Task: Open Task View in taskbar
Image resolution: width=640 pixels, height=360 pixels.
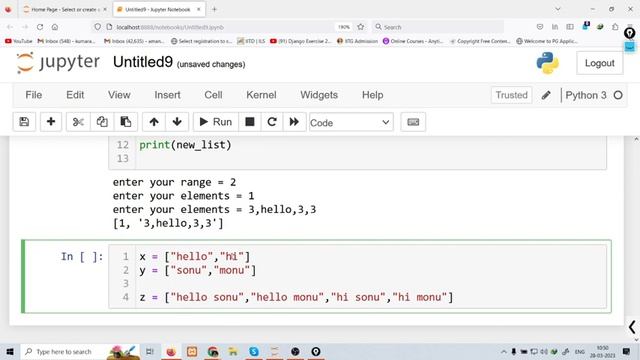Action: [x=150, y=351]
